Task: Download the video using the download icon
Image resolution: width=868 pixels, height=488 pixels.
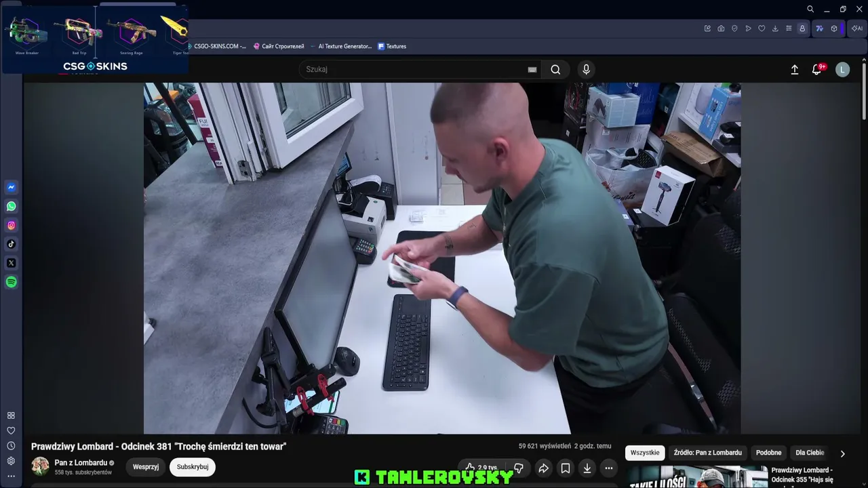Action: coord(587,468)
